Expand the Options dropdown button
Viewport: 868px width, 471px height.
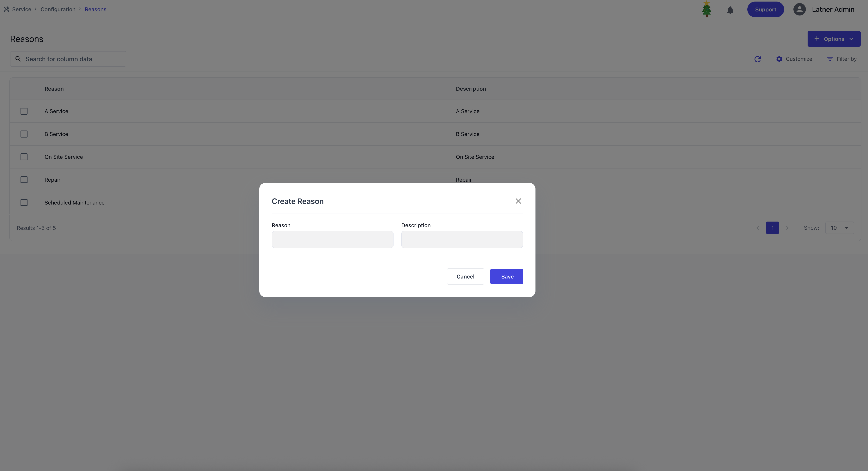coord(834,39)
